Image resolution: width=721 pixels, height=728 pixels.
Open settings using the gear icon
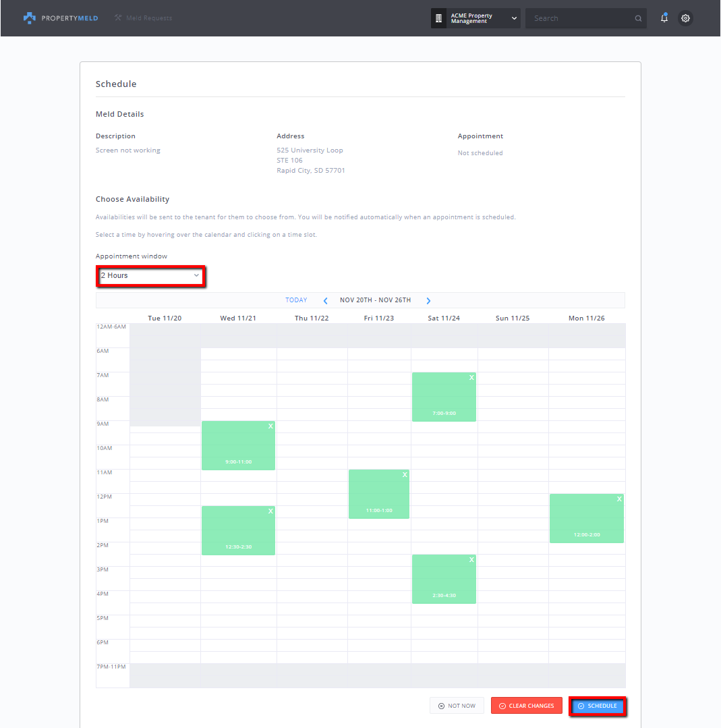tap(685, 18)
